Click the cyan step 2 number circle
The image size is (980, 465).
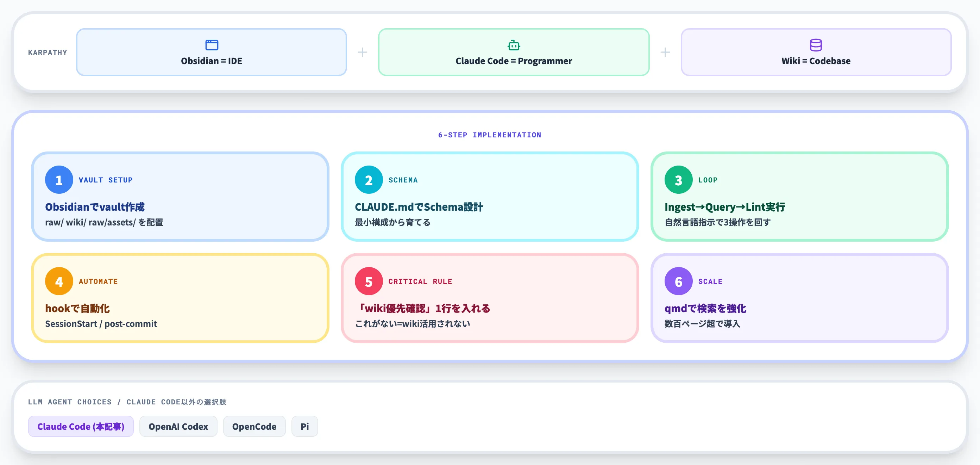pyautogui.click(x=369, y=180)
